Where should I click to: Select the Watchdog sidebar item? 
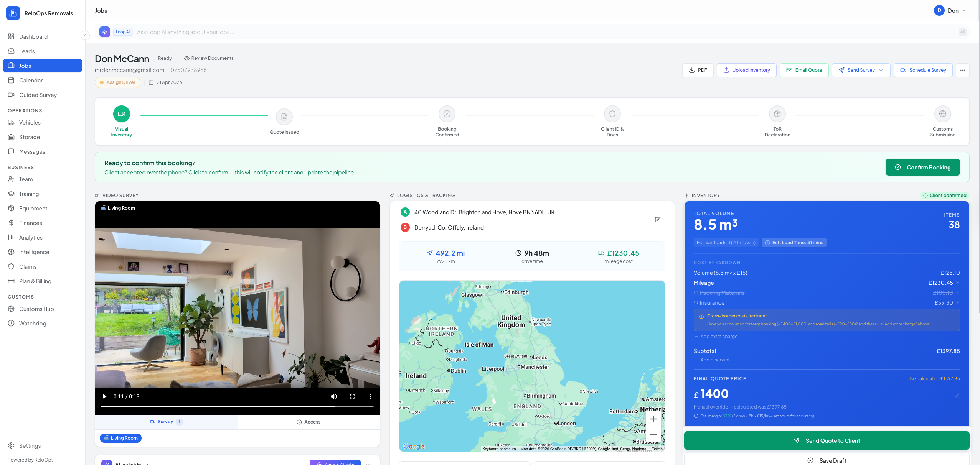(x=32, y=323)
